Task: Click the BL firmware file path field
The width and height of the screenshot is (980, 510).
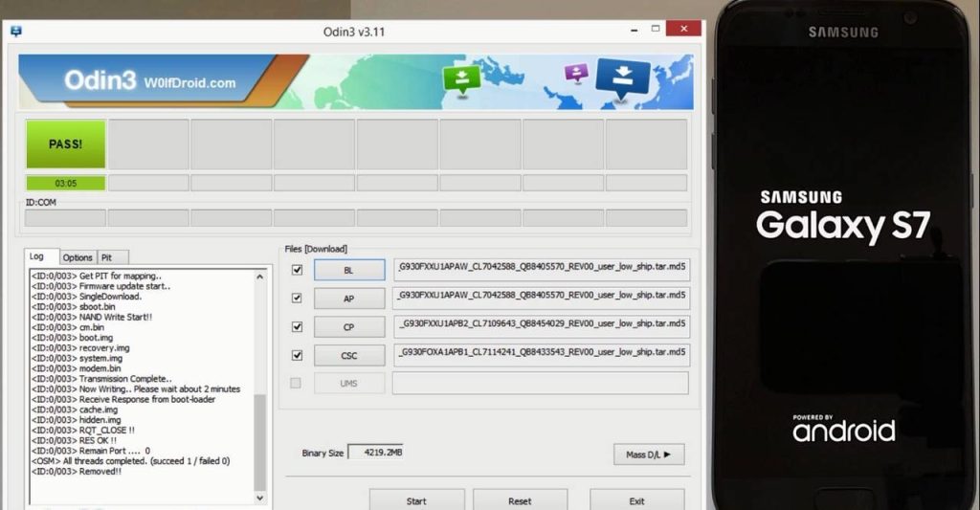Action: coord(542,270)
